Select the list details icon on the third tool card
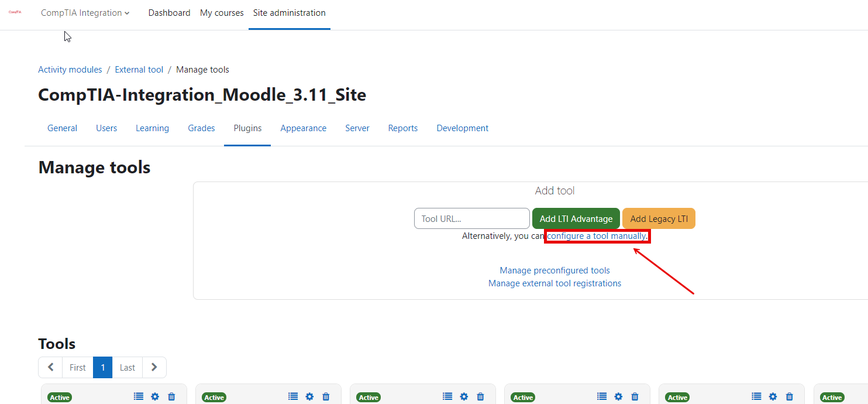The width and height of the screenshot is (868, 404). [x=447, y=396]
